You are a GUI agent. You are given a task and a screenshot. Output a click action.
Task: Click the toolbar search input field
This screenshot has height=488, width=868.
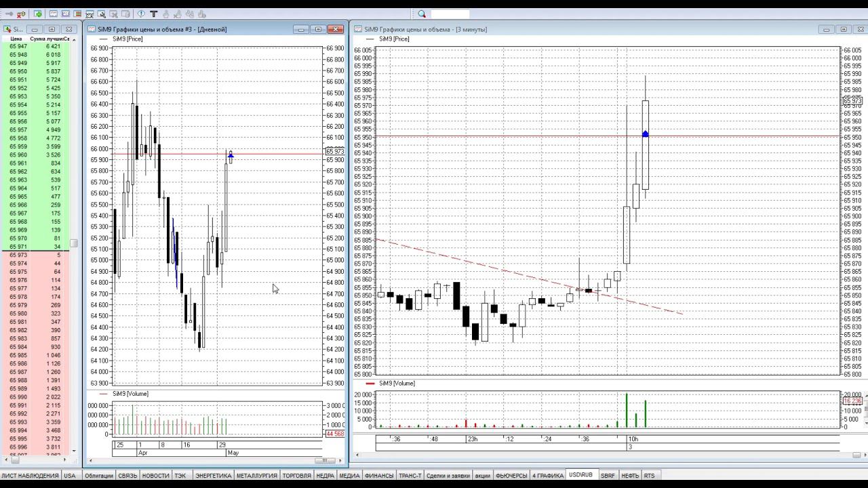click(450, 14)
